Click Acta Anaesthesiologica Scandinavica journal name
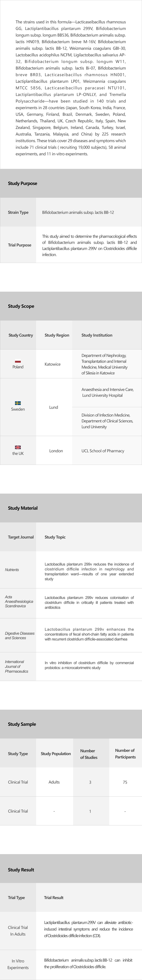 coord(19,601)
